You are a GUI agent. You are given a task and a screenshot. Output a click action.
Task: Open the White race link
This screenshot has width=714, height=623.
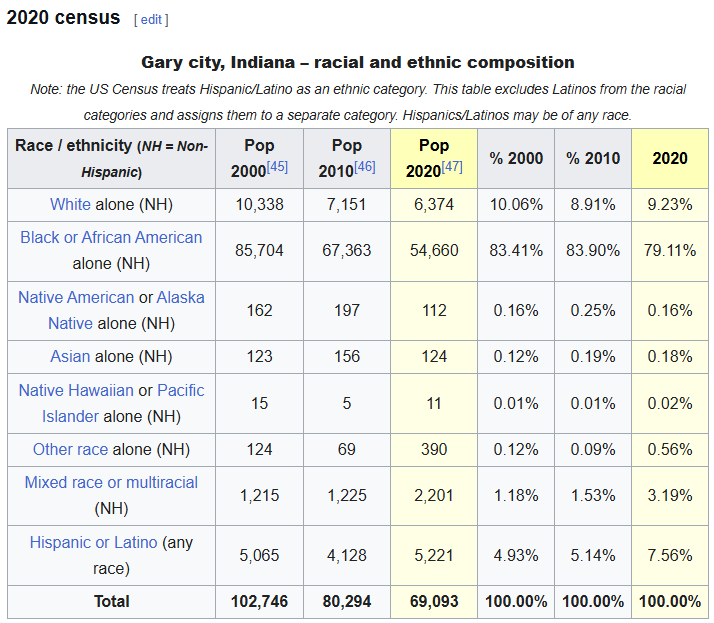[x=70, y=204]
